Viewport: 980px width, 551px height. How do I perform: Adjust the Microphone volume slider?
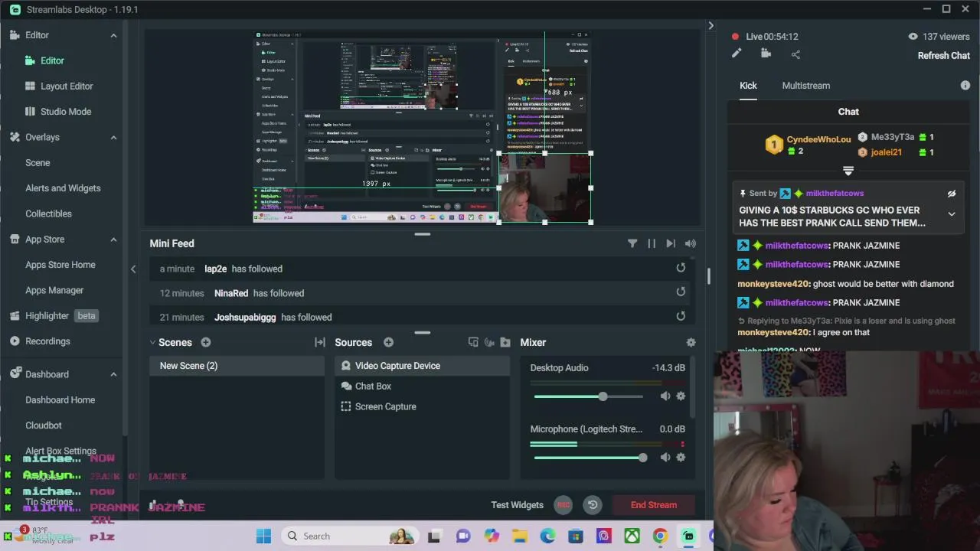[x=590, y=458]
